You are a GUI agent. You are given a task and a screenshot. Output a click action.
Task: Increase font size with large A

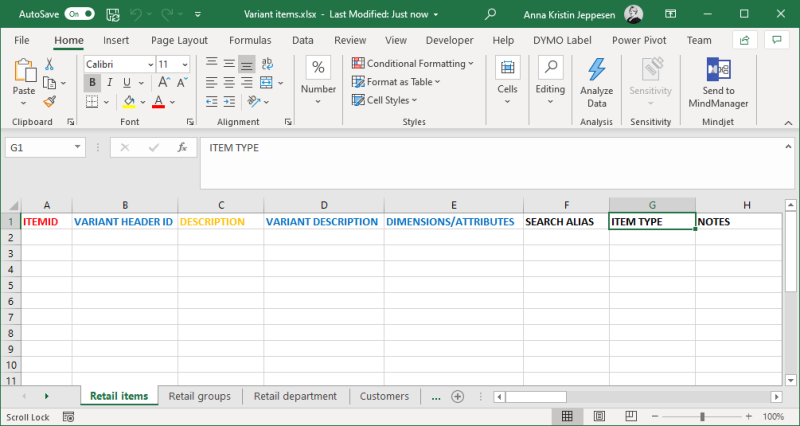(164, 83)
